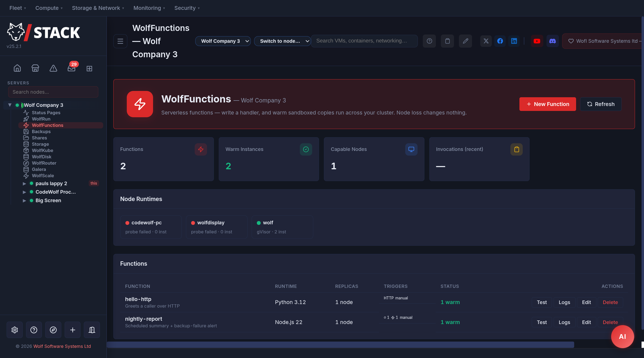
Task: Open the Discord social icon
Action: tap(553, 41)
